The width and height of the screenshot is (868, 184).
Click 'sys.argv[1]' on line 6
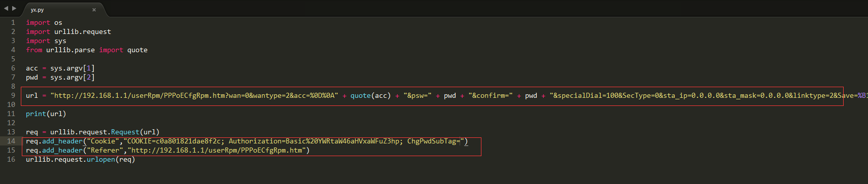point(73,68)
